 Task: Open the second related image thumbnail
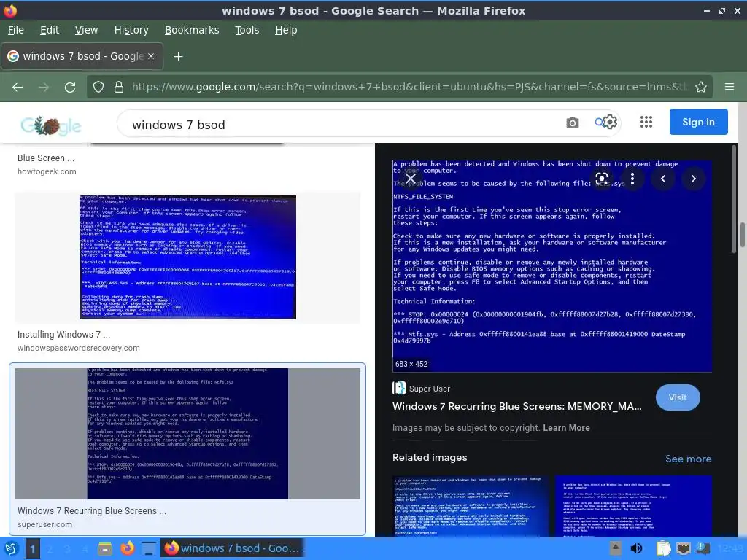pos(634,506)
